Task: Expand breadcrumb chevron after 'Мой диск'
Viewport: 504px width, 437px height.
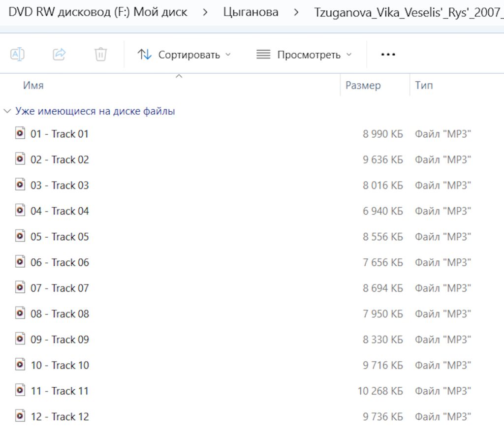Action: pyautogui.click(x=205, y=12)
